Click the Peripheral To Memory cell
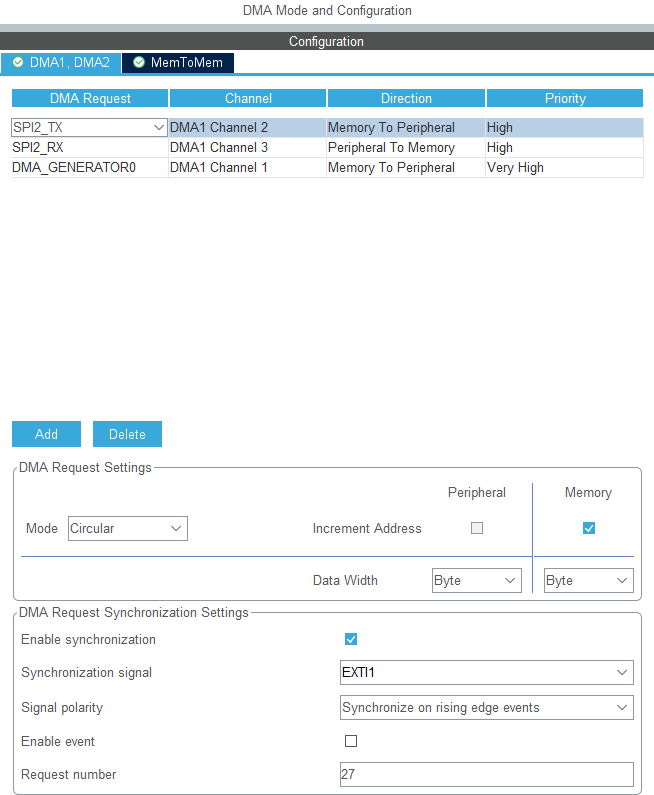This screenshot has height=795, width=654. point(406,148)
